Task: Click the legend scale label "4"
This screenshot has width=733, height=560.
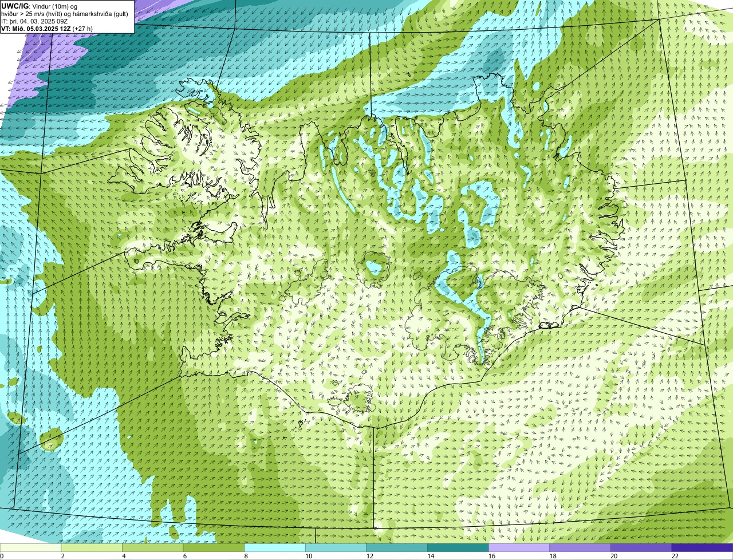Action: pos(123,556)
